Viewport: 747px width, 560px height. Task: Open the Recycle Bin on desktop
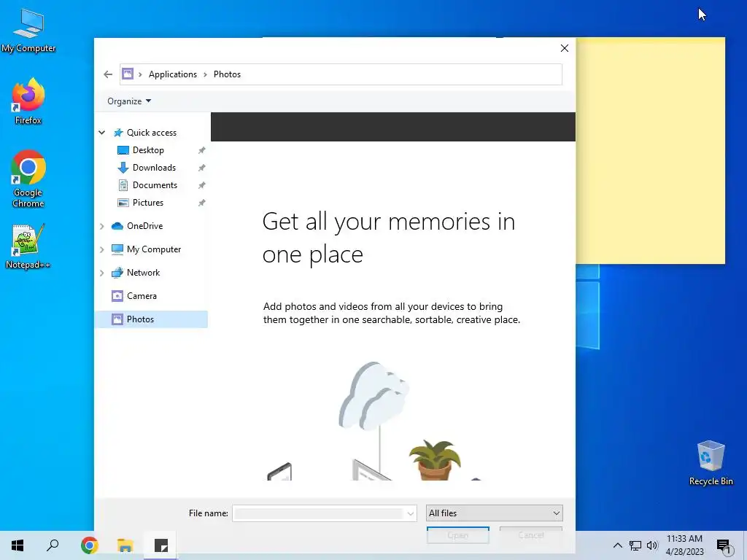point(711,463)
